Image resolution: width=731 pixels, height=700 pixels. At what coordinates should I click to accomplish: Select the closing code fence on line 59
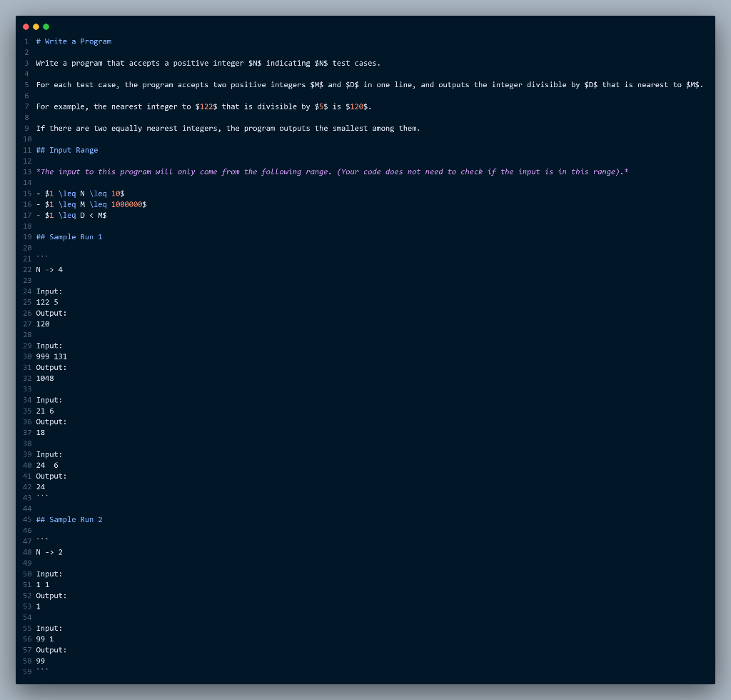(41, 671)
